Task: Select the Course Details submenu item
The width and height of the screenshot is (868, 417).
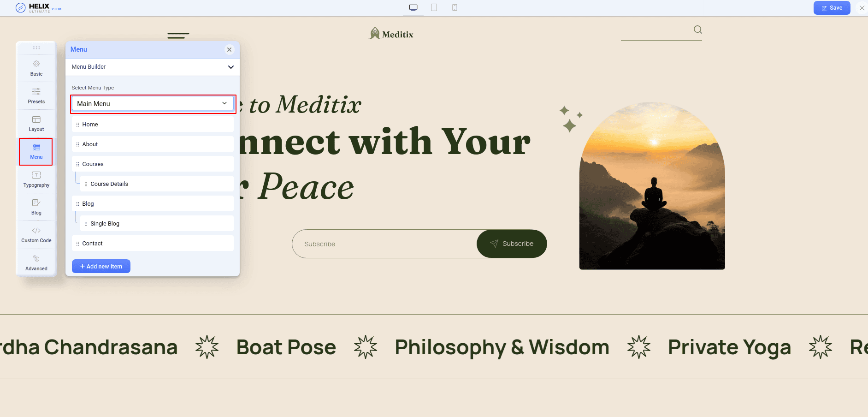Action: pos(157,184)
